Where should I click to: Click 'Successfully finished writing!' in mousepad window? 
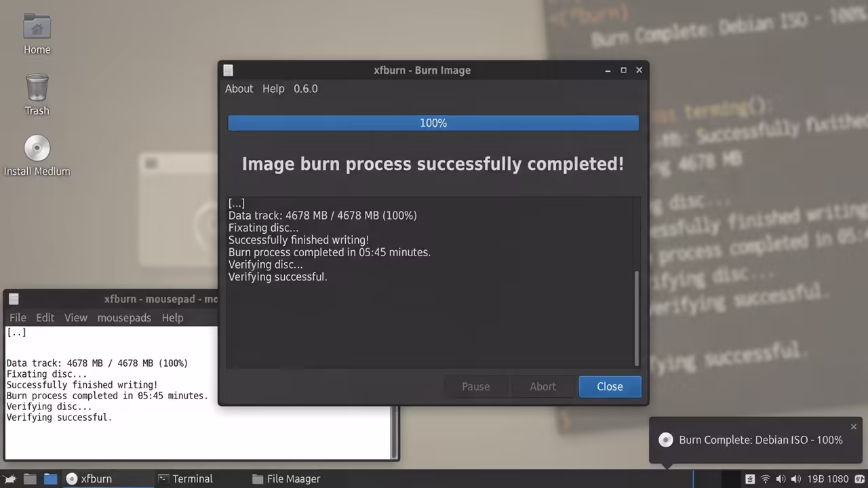(82, 385)
